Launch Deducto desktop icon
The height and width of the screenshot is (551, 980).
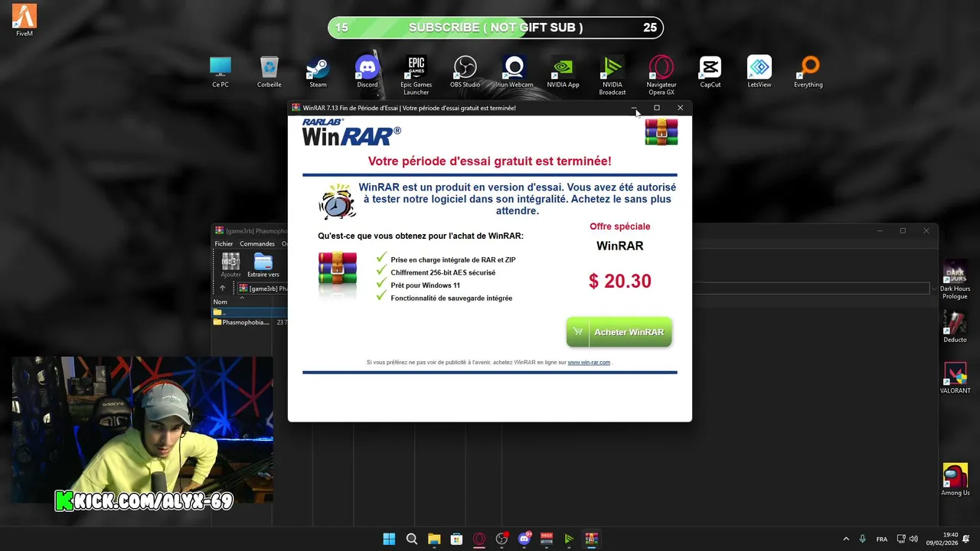pyautogui.click(x=955, y=327)
